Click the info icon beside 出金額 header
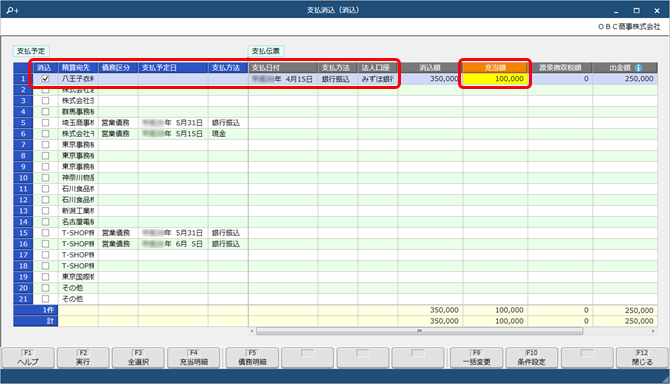This screenshot has width=670, height=384. tap(638, 67)
